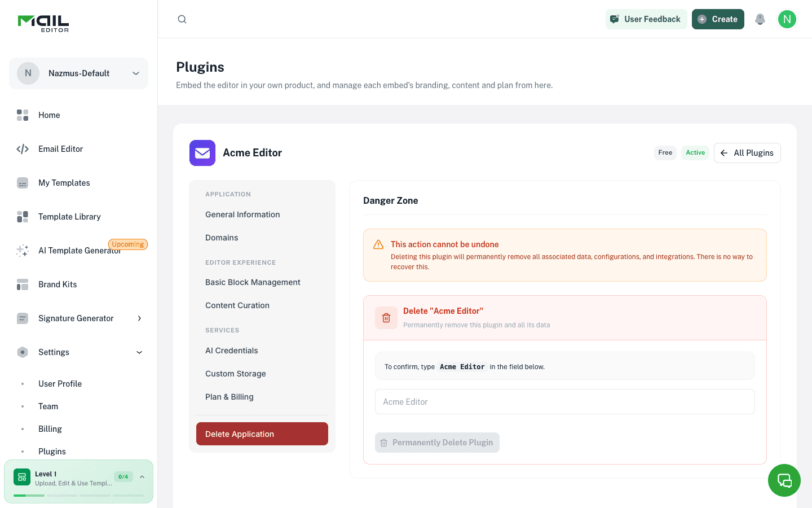
Task: Open the chat support bubble
Action: pyautogui.click(x=784, y=480)
